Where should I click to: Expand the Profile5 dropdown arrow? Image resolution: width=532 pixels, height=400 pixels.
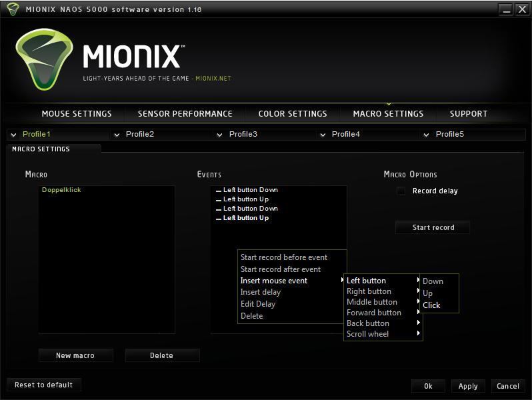point(426,135)
